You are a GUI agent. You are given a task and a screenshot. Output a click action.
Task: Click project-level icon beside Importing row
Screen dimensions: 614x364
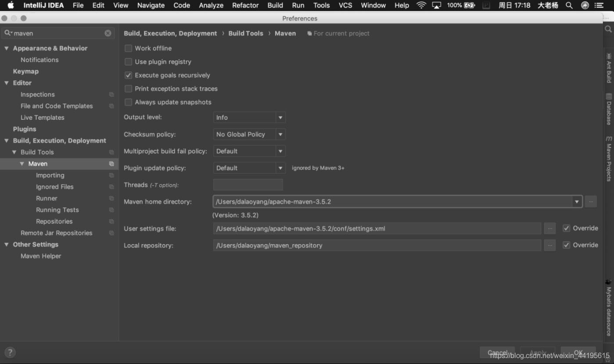click(111, 175)
